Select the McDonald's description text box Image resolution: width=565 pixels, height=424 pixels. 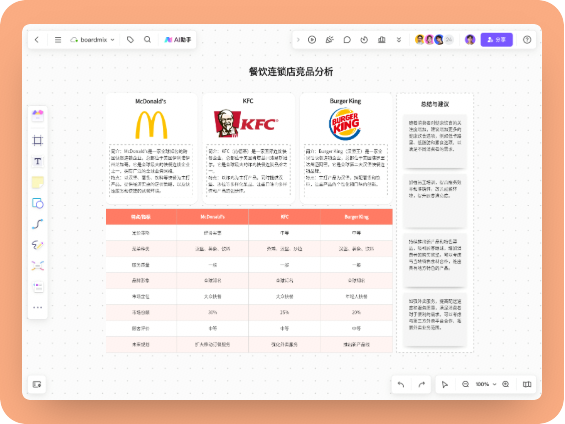tap(151, 171)
